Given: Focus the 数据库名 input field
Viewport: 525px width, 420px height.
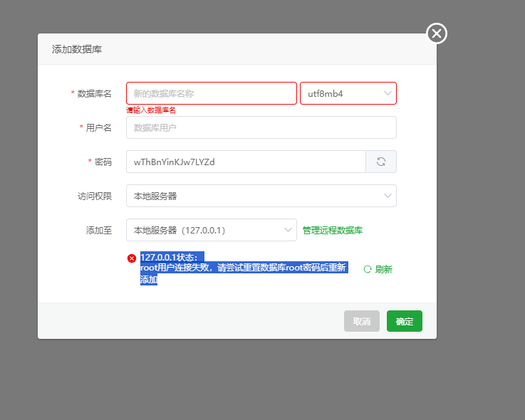Looking at the screenshot, I should tap(212, 93).
